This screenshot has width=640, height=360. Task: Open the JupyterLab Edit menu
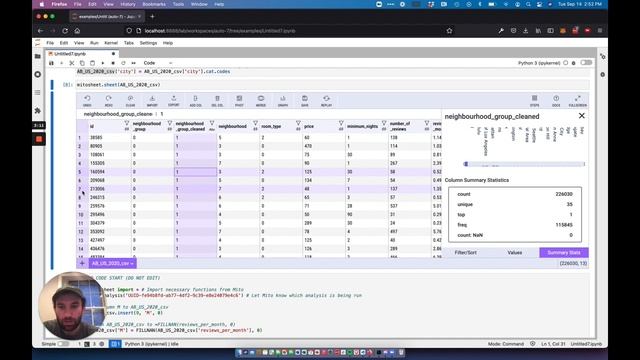point(64,43)
